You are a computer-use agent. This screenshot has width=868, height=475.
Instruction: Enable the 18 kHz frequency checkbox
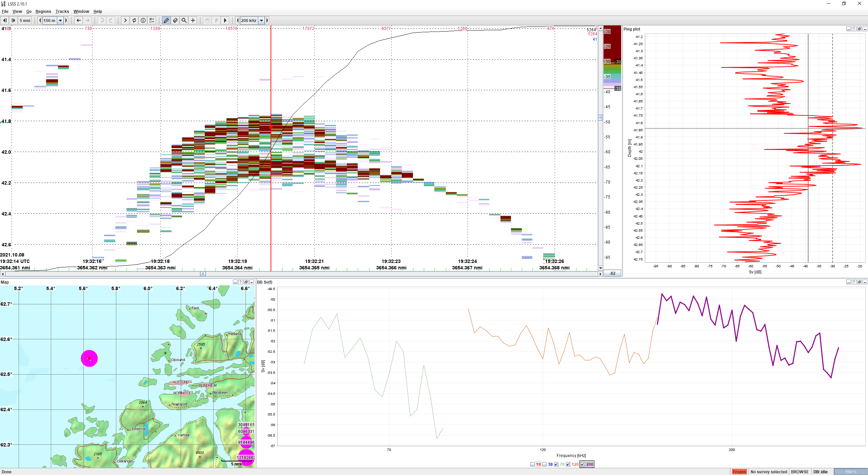coord(532,464)
